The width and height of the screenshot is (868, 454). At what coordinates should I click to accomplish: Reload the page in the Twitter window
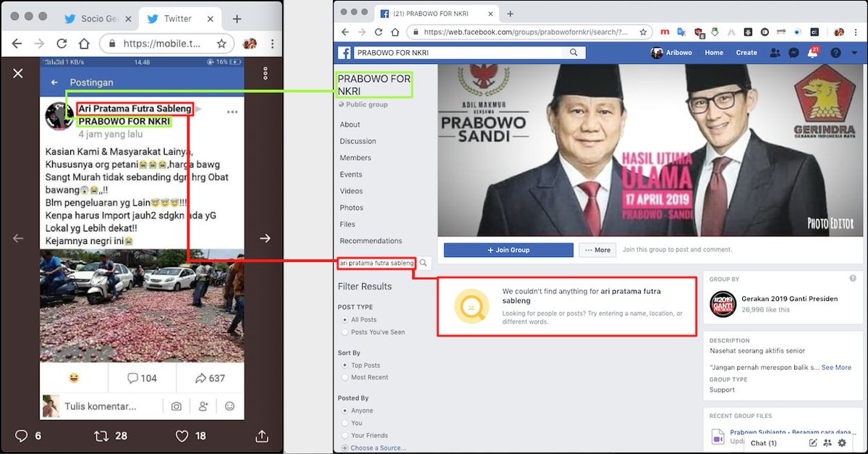(61, 43)
